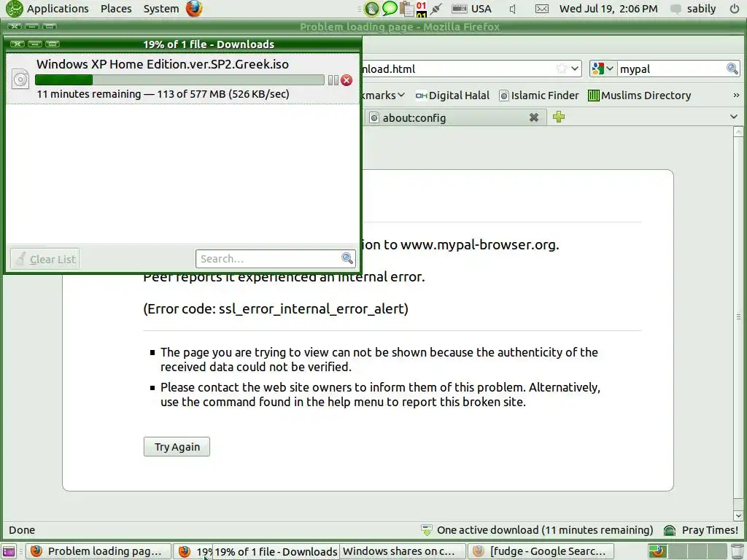
Task: Open the Trash icon in bottom panel
Action: click(x=738, y=551)
